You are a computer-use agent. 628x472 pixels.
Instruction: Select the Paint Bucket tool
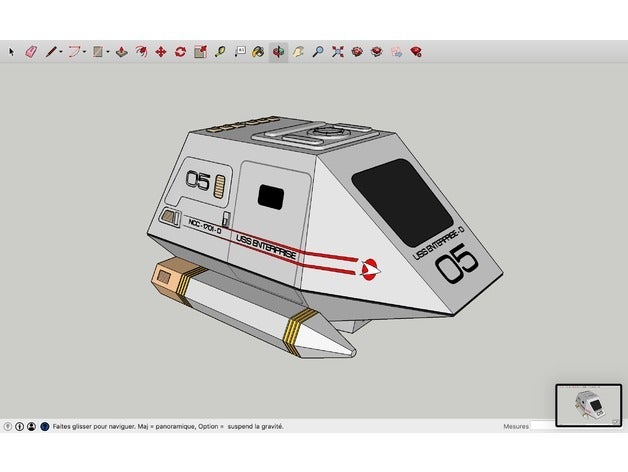(258, 52)
